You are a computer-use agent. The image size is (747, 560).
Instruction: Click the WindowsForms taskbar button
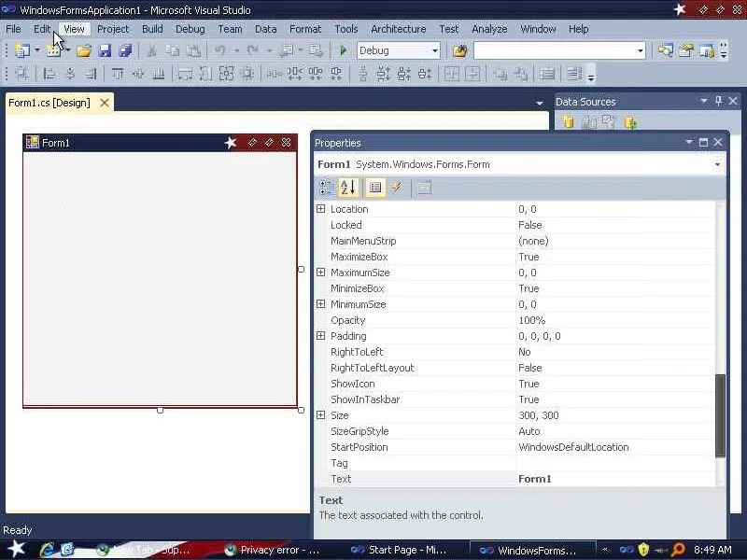tap(532, 551)
